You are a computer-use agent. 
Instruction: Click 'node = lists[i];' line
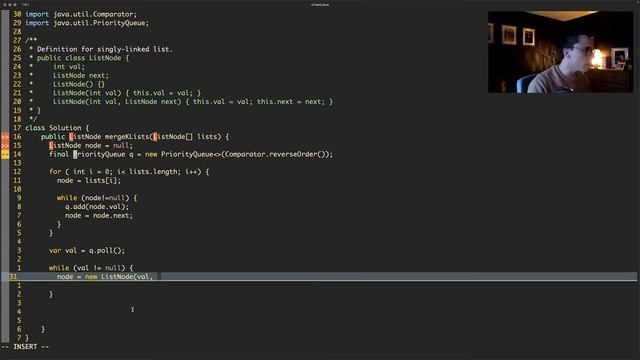[89, 180]
